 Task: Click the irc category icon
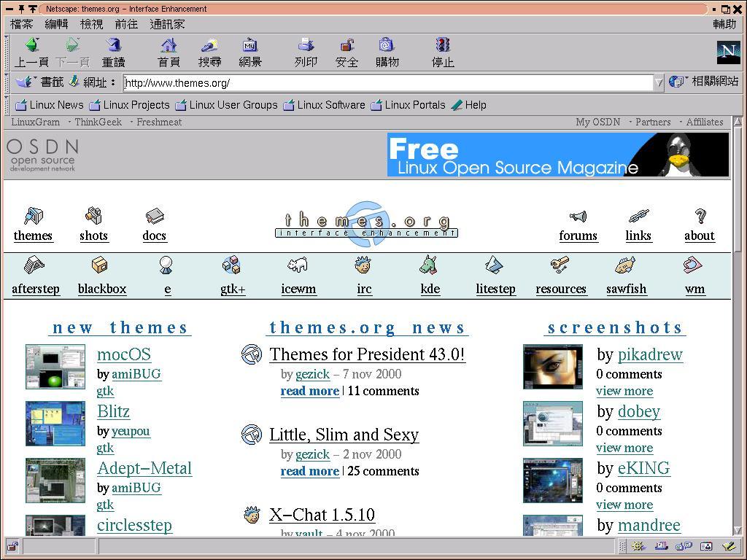pos(363,265)
